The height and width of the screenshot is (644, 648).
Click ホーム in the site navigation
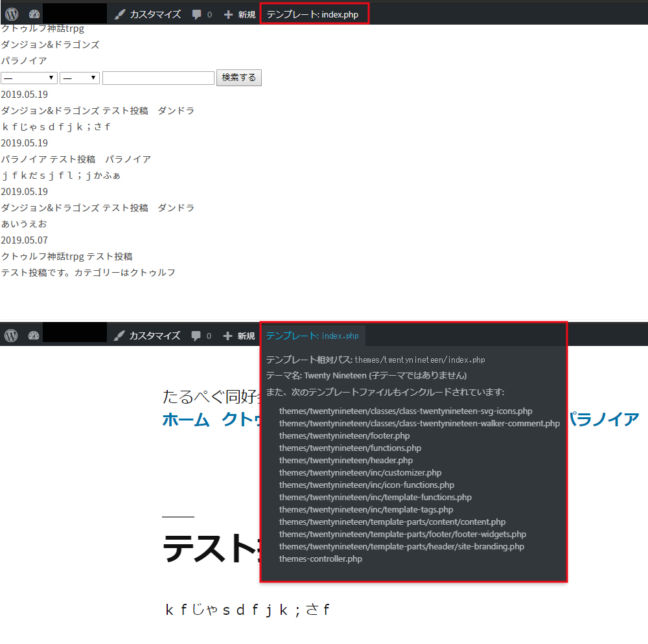186,420
